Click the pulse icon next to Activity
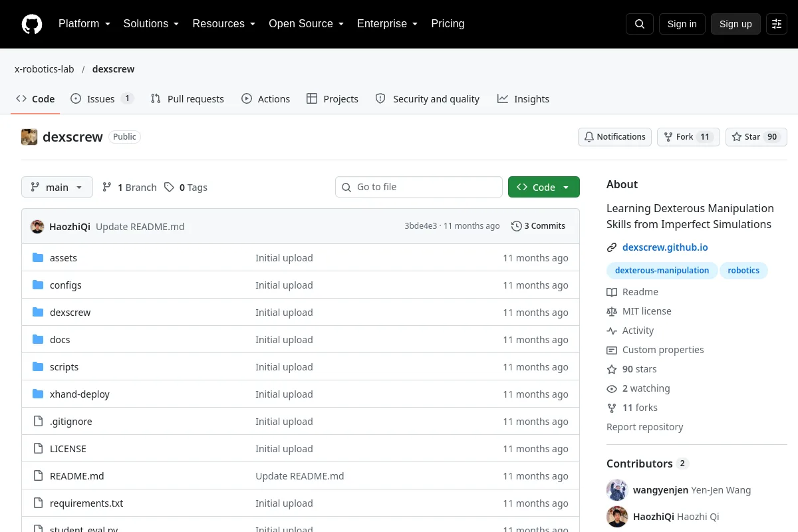Screen dimensions: 798x532 (x=612, y=331)
